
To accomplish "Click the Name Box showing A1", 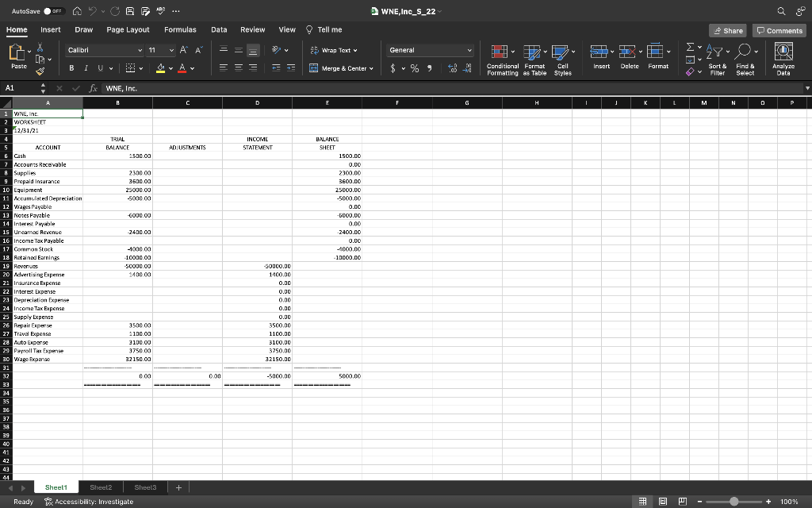I will (20, 88).
